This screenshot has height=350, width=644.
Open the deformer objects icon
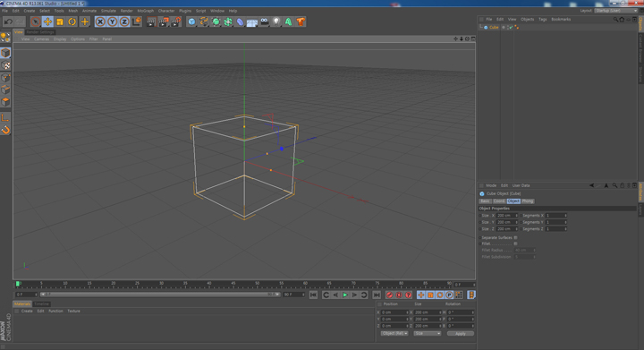coord(240,21)
